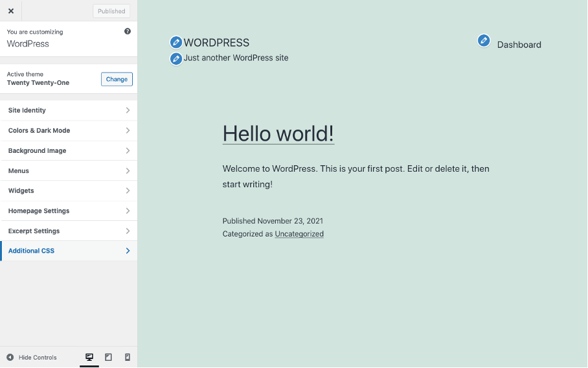Open the help question mark icon
Viewport: 588px width, 368px height.
(128, 31)
